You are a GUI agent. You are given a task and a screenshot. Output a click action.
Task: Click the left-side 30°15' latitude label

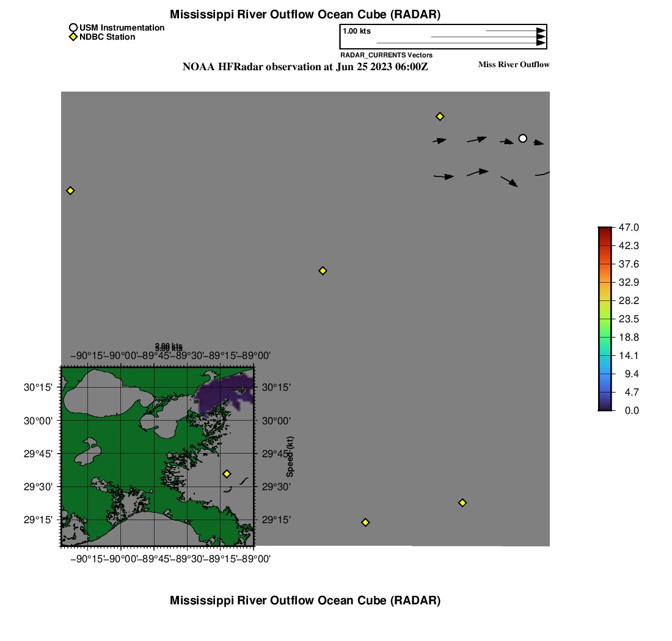click(38, 388)
